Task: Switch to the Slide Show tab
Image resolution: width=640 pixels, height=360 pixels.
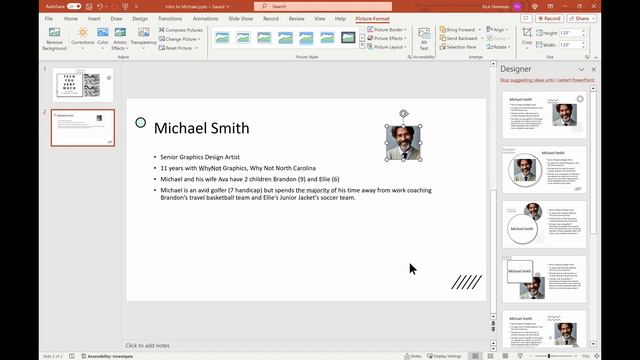Action: click(241, 19)
